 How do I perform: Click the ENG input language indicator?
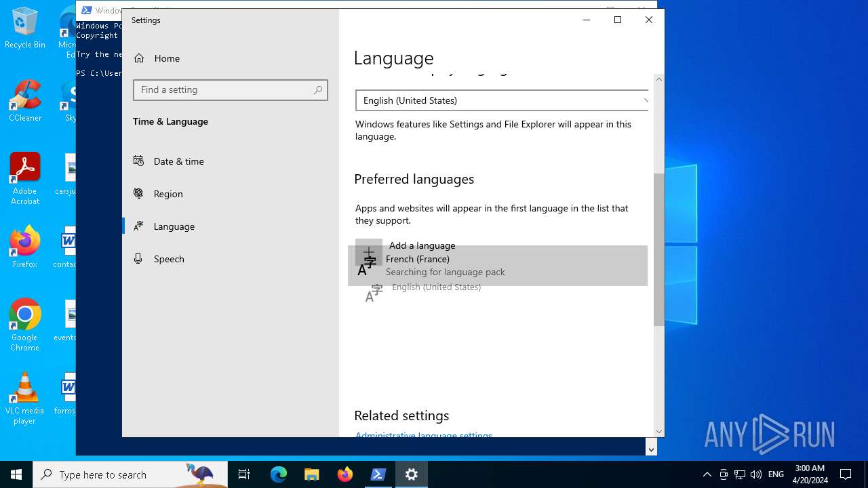tap(776, 474)
